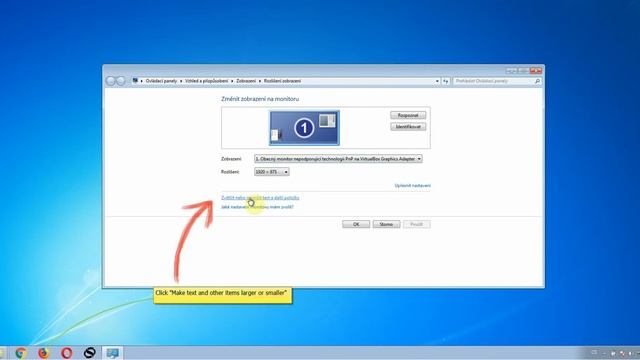Click Zobrazení in the breadcrumb path

tap(246, 81)
